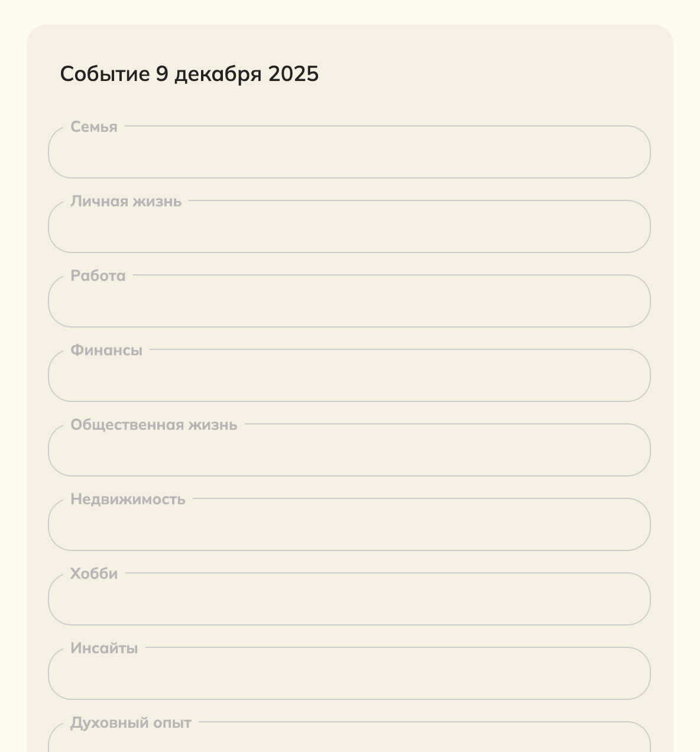
Task: Click the Личная жизнь label text
Action: tap(126, 202)
